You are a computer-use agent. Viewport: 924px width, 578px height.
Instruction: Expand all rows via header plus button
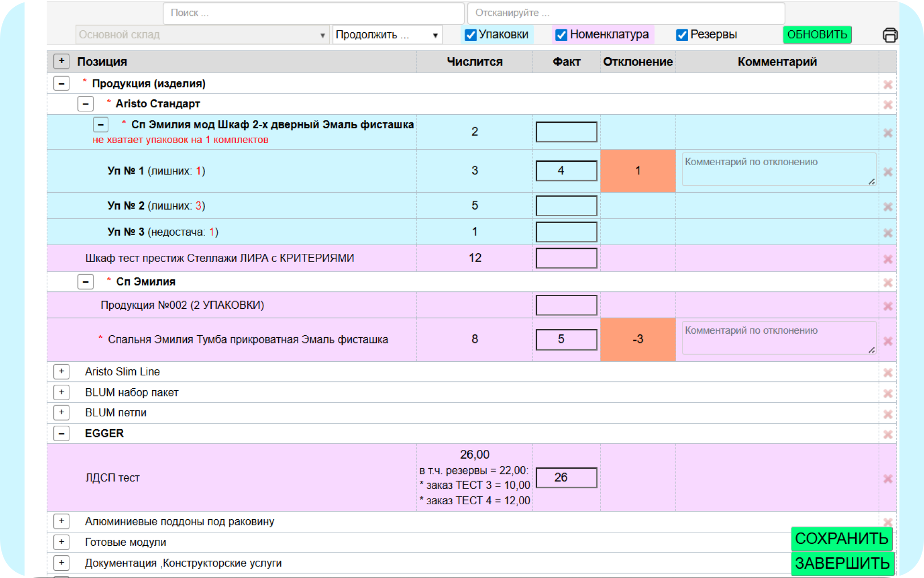pyautogui.click(x=62, y=61)
